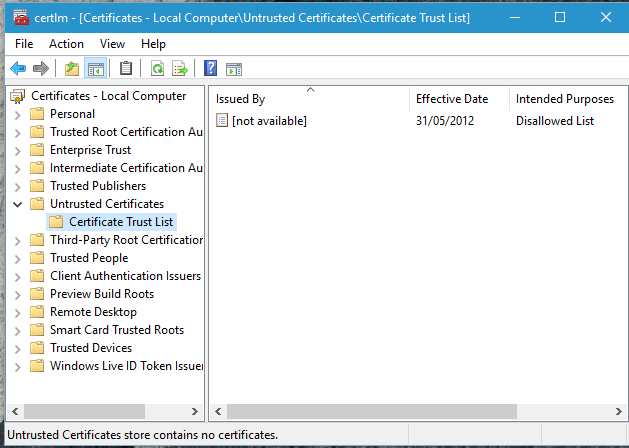This screenshot has height=448, width=629.
Task: Click the clipboard Paste toolbar icon
Action: pyautogui.click(x=126, y=69)
